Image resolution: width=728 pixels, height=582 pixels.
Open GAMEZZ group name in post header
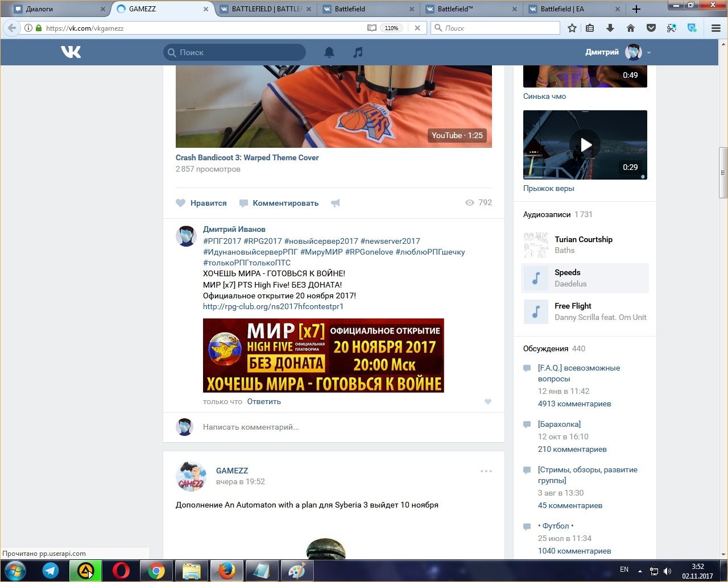click(232, 471)
